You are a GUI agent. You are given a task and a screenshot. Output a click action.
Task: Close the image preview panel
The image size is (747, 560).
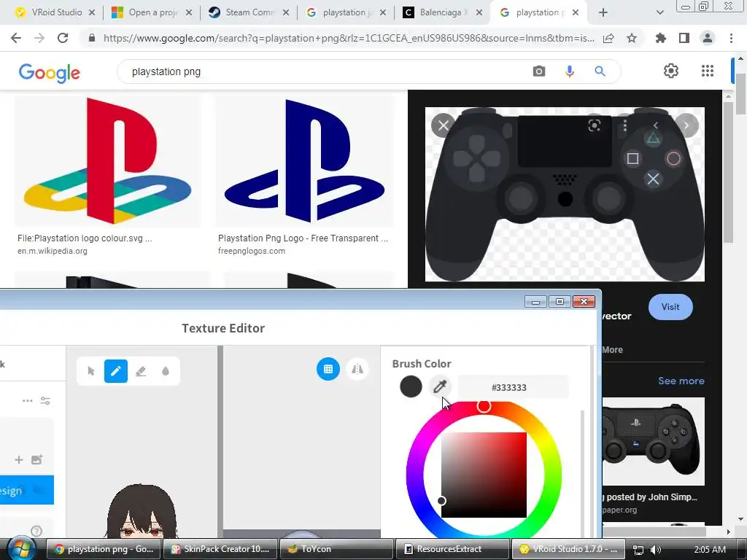tap(443, 125)
